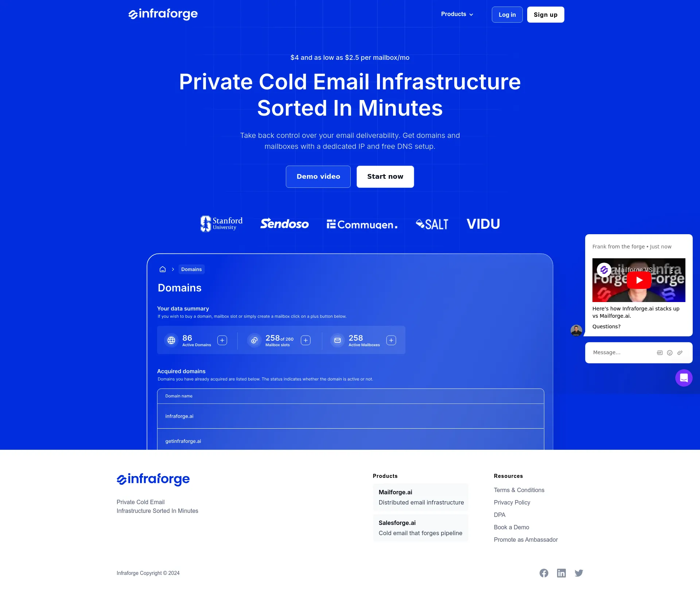Click the Facebook icon in footer

[544, 573]
